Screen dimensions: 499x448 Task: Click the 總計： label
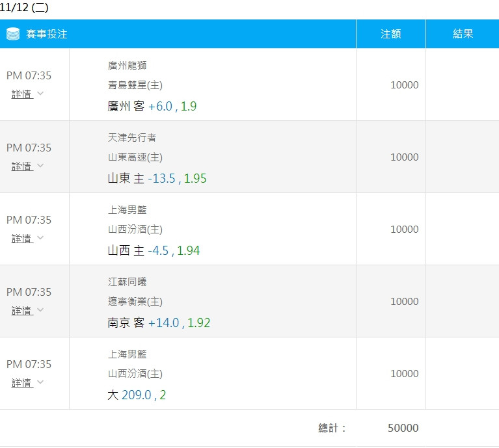point(332,428)
